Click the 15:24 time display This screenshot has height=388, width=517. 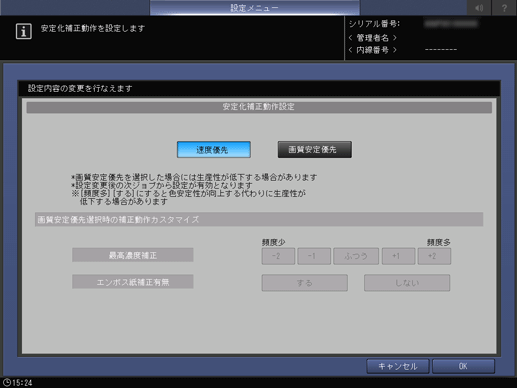tap(22, 383)
